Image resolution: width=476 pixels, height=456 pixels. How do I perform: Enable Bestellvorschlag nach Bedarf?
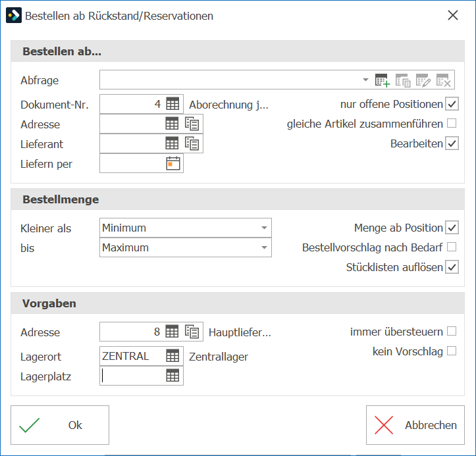[x=452, y=247]
